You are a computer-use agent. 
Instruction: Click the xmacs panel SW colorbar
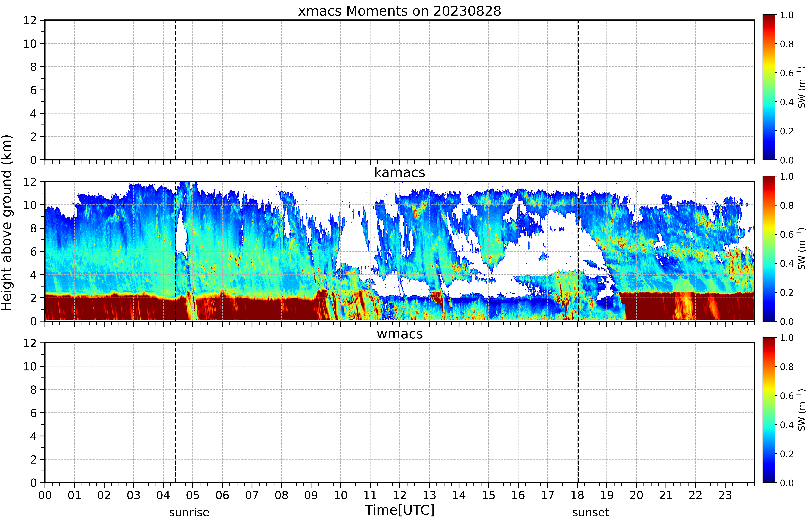[x=769, y=87]
